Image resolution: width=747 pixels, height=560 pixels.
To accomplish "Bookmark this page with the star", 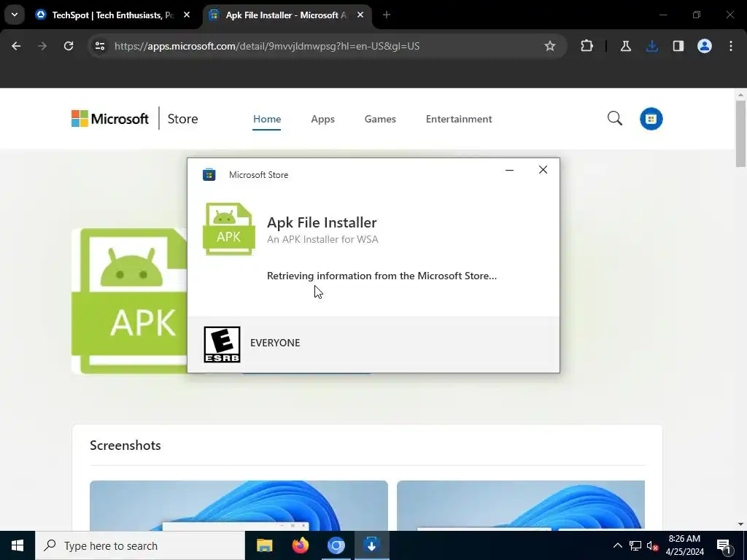I will coord(550,46).
